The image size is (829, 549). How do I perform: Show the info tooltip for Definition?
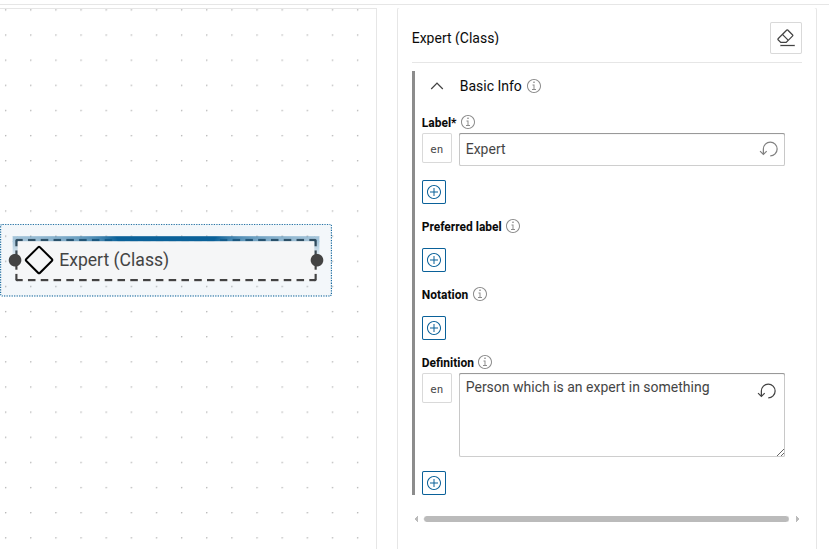485,362
